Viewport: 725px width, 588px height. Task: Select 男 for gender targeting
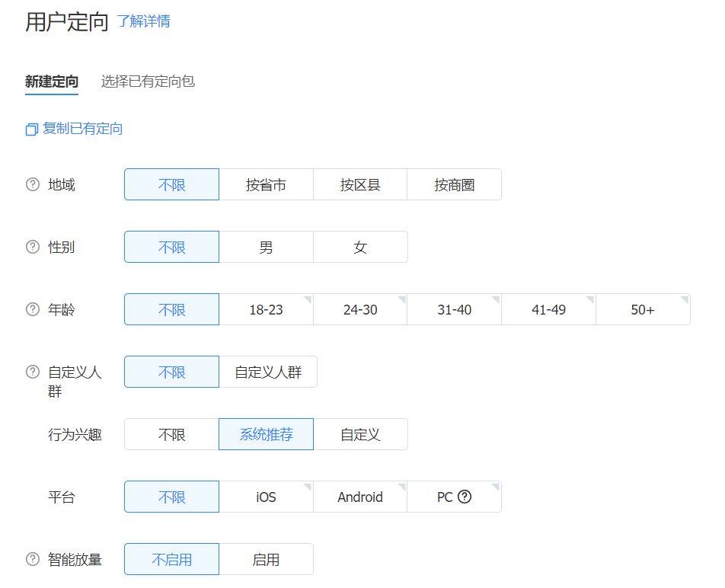(x=266, y=247)
